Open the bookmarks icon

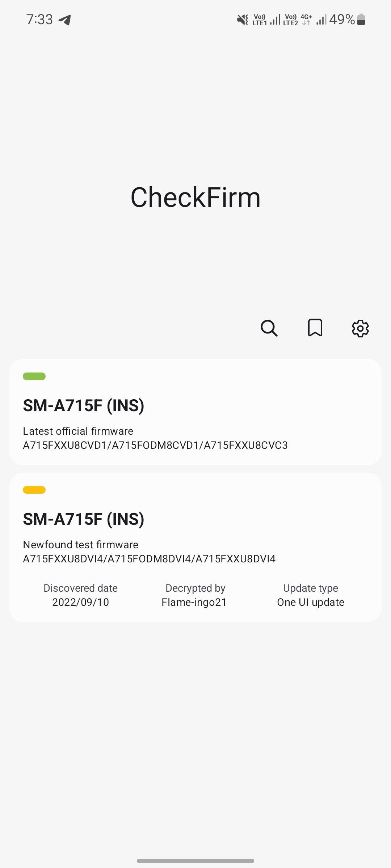pos(315,328)
